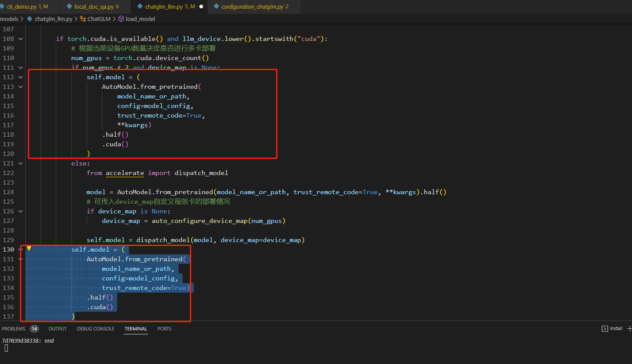Select the TERMINAL panel tab
Screen dimensions: 632x364
tap(136, 329)
